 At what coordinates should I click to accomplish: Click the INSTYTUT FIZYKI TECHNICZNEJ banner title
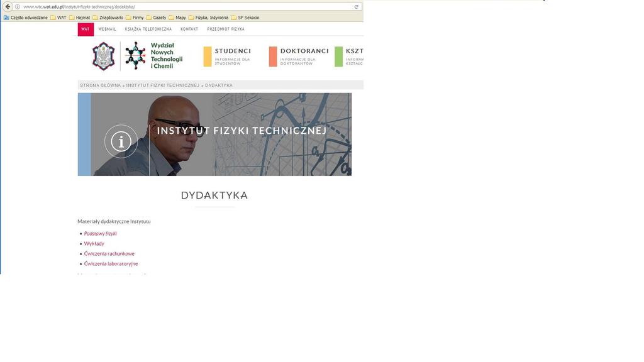coord(241,131)
